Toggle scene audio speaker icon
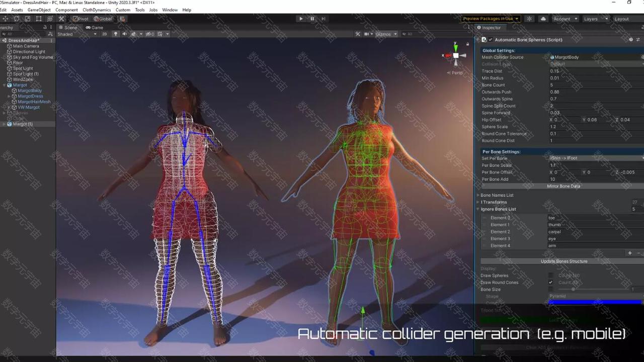This screenshot has height=362, width=644. (x=124, y=34)
